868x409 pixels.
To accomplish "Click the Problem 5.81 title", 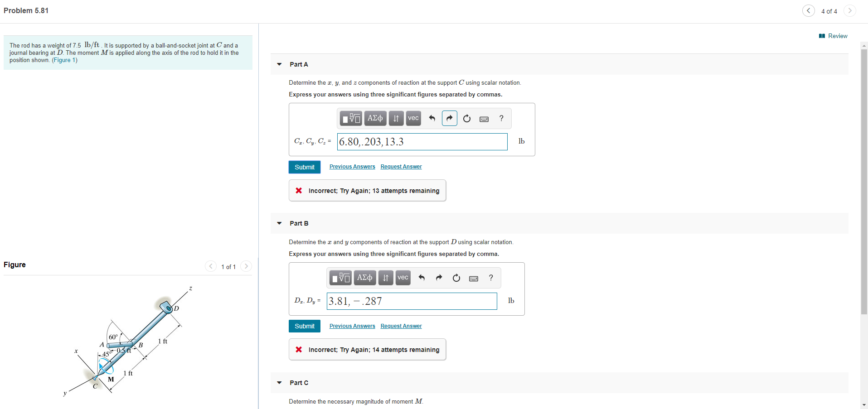I will click(26, 10).
